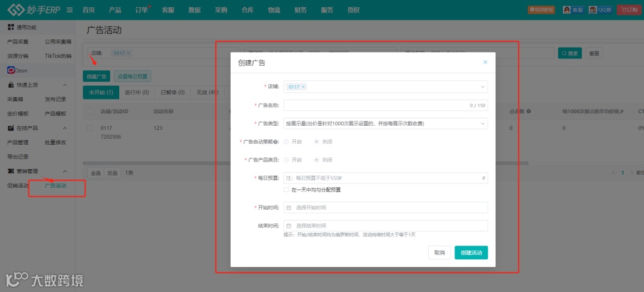The width and height of the screenshot is (644, 292).
Task: Open 产品管理 in the sidebar
Action: pos(18,142)
